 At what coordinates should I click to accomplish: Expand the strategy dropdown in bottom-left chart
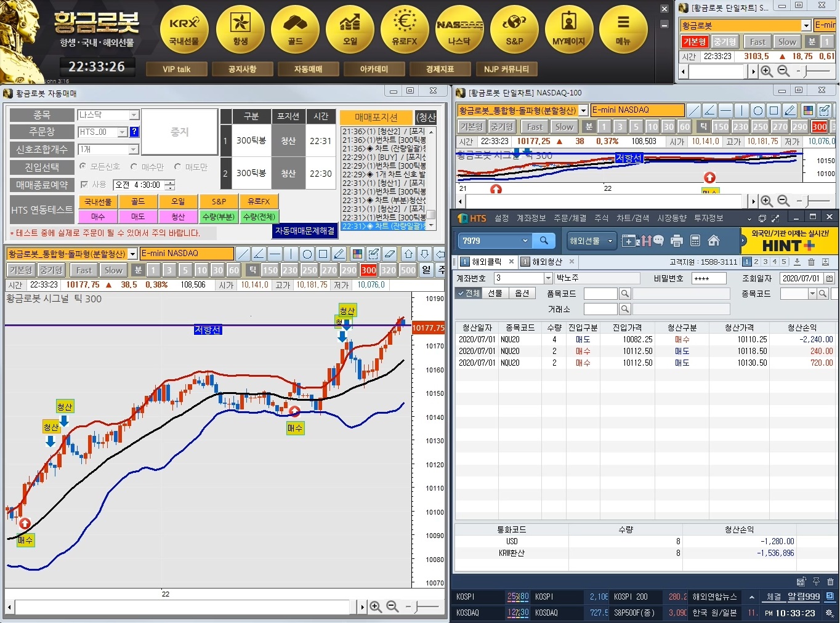coord(132,254)
